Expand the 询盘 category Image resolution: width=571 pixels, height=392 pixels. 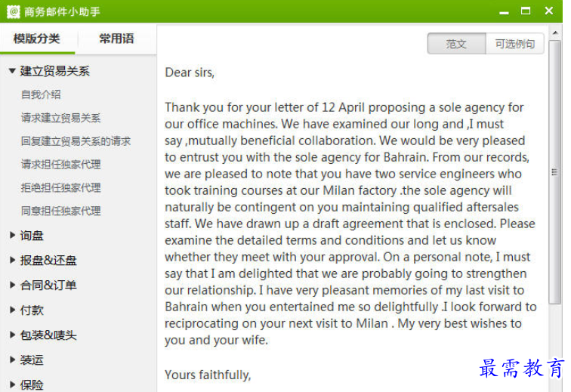(x=12, y=236)
